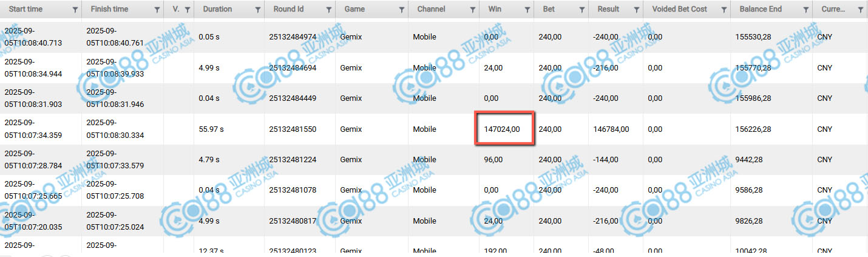Filter the Result column
The image size is (868, 257).
[636, 10]
